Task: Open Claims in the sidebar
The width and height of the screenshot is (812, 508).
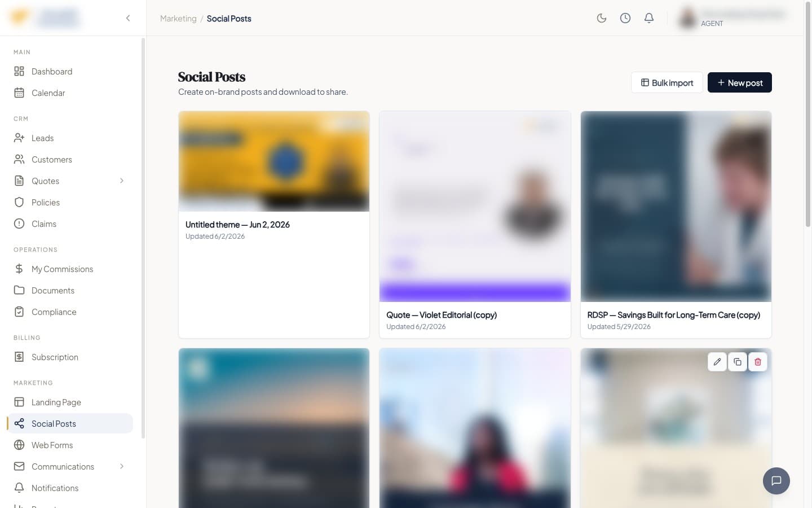Action: coord(70,224)
